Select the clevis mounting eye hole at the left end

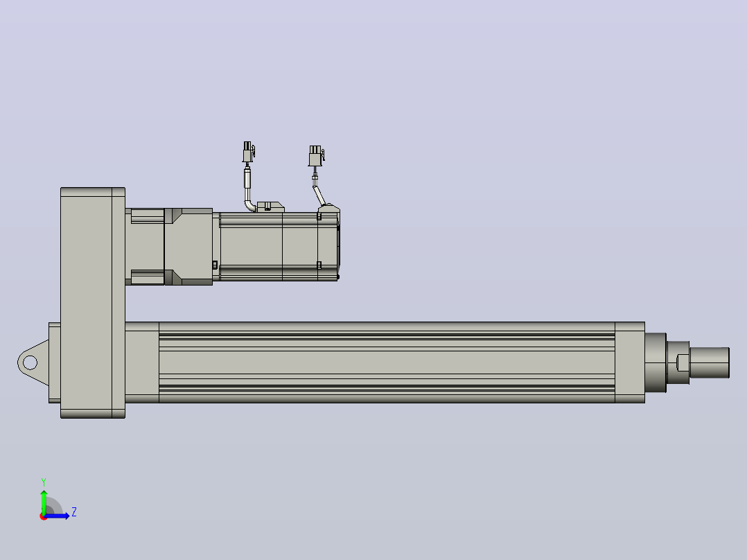pos(30,362)
